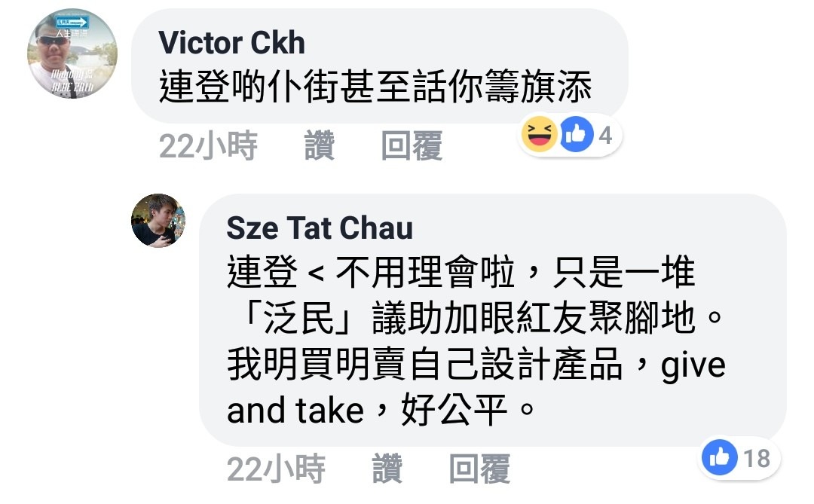814x504 pixels.
Task: Like Victor Ckh's comment using 讚
Action: (320, 146)
